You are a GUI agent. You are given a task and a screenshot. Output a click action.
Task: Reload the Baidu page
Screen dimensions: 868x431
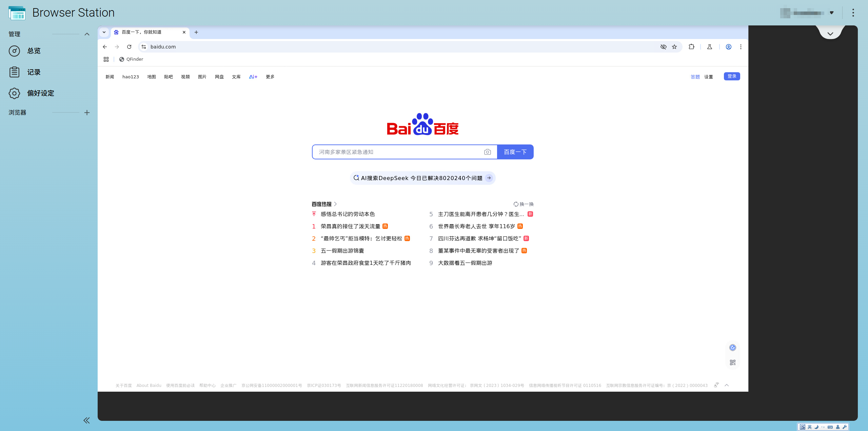click(129, 47)
